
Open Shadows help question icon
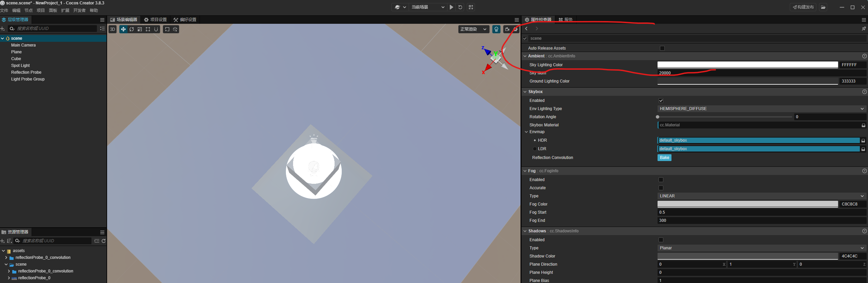tap(865, 231)
